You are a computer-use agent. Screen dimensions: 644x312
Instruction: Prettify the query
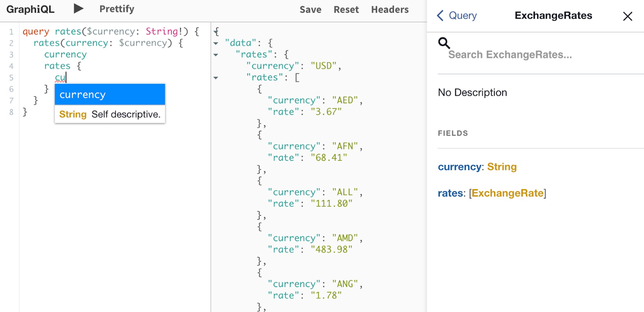(x=117, y=9)
